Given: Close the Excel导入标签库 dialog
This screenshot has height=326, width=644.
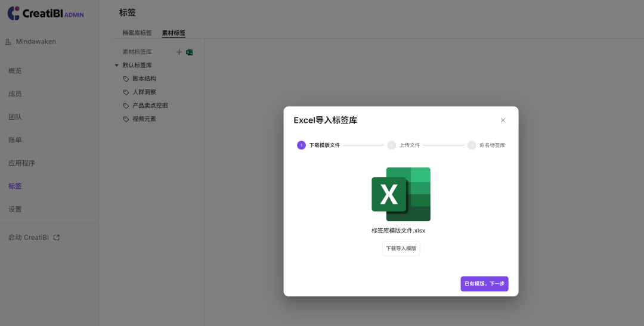Looking at the screenshot, I should pos(503,120).
